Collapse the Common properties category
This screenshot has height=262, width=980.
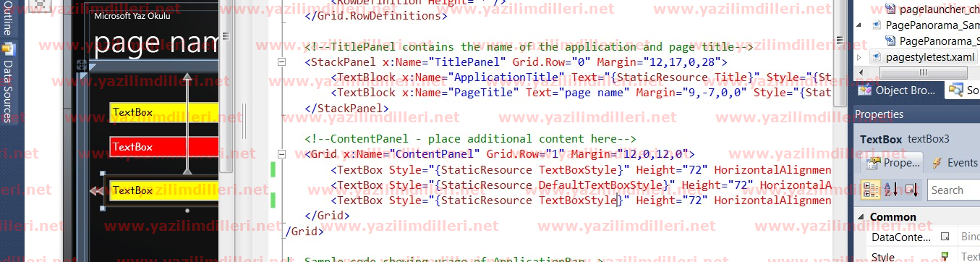[860, 217]
